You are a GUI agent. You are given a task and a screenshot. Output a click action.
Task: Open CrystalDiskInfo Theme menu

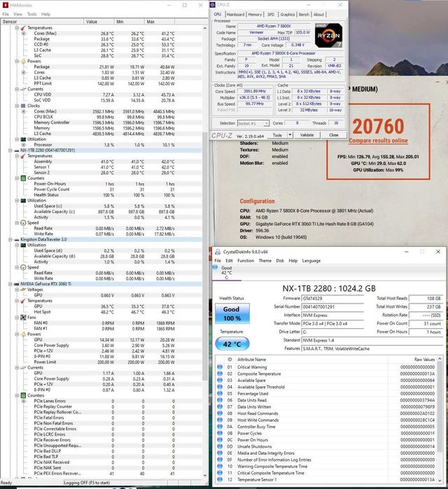click(265, 261)
